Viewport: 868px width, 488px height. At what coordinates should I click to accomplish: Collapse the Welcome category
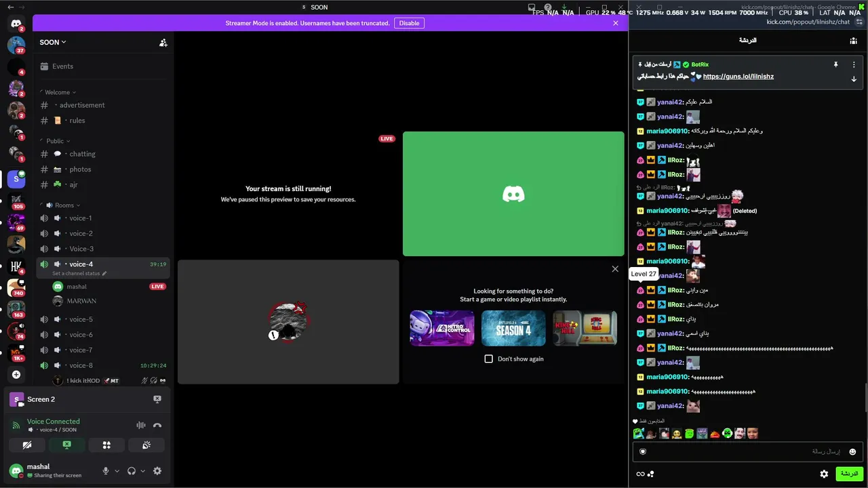[60, 92]
